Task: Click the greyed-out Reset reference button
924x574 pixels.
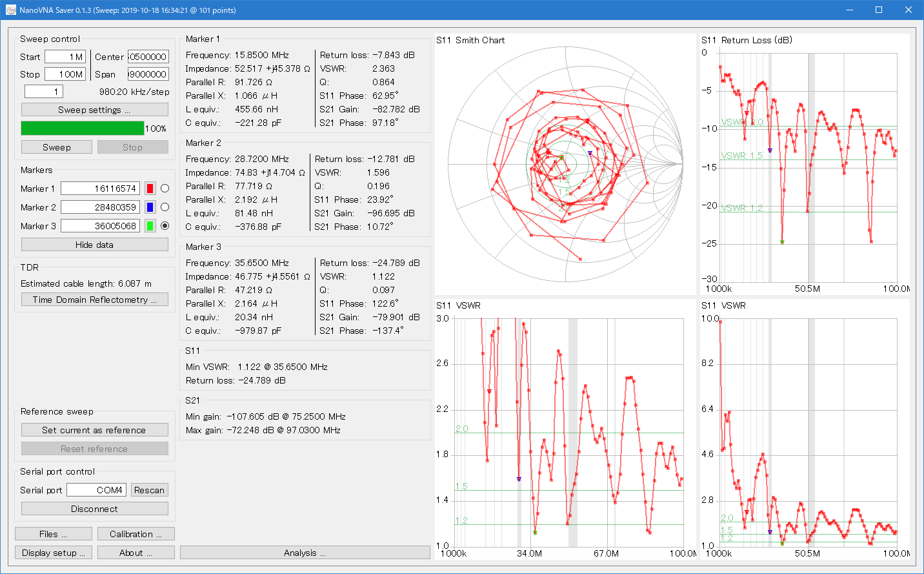Action: point(95,449)
